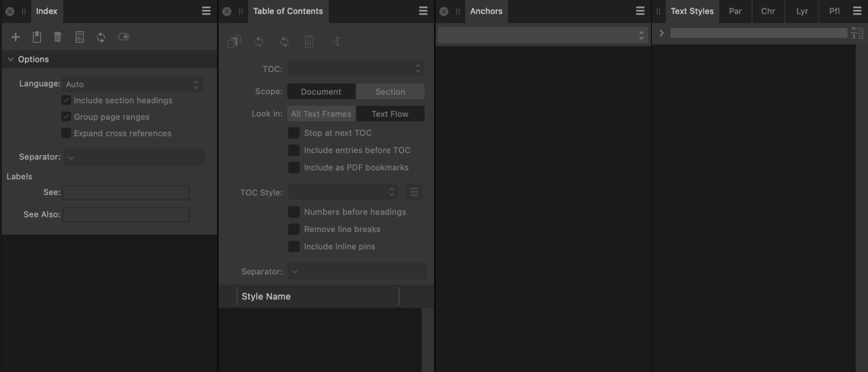Open the TOC selector dropdown
Image resolution: width=868 pixels, height=372 pixels.
[356, 68]
